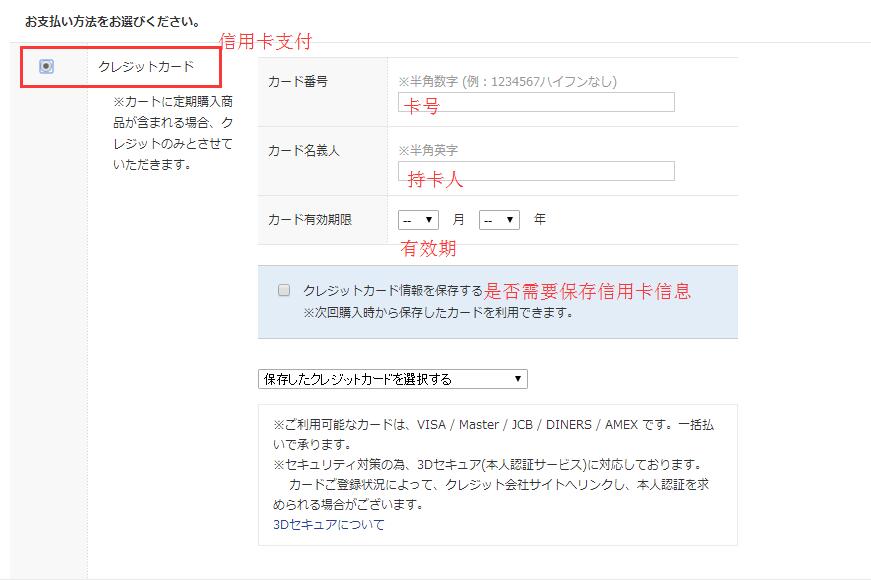
Task: Click the カード名義人 input field
Action: click(536, 171)
